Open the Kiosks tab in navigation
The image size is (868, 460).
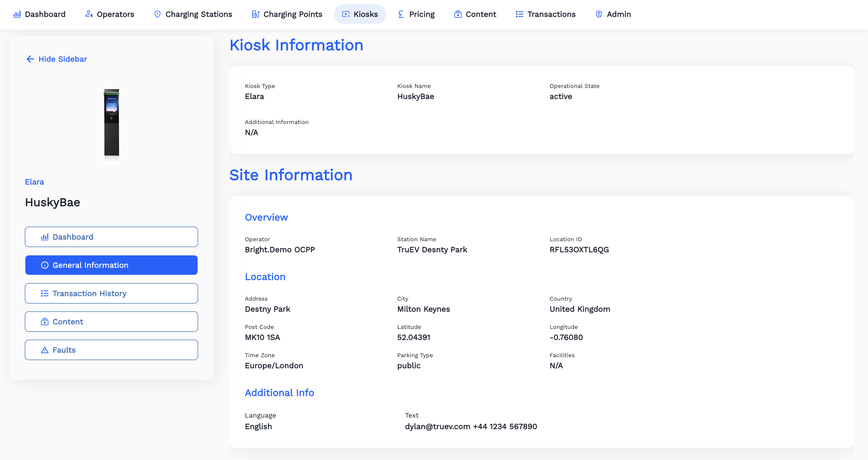point(360,14)
